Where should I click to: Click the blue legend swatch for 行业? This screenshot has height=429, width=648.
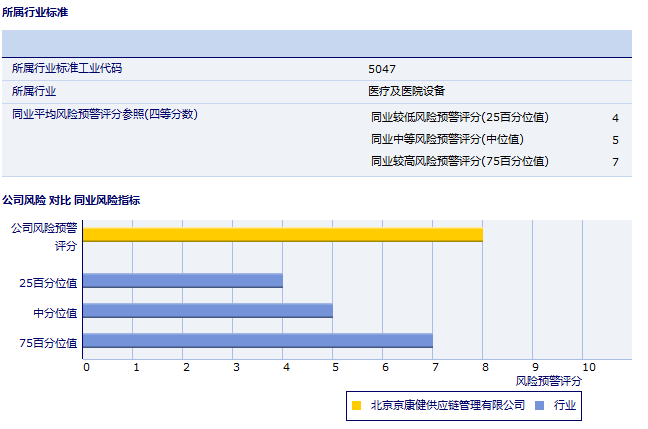tap(540, 405)
